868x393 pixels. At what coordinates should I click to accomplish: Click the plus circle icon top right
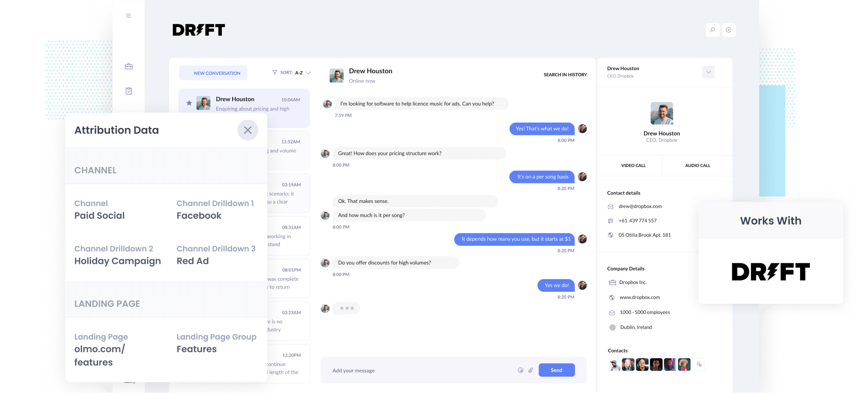[x=729, y=30]
